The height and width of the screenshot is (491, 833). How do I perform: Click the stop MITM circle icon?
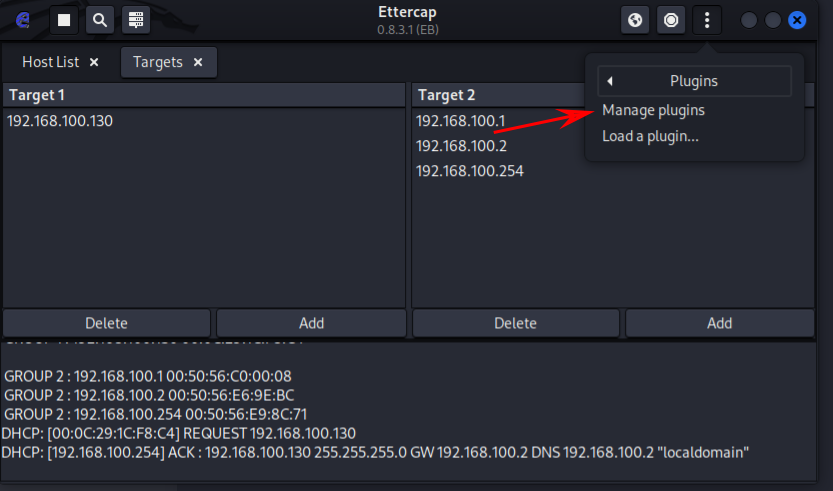point(671,20)
